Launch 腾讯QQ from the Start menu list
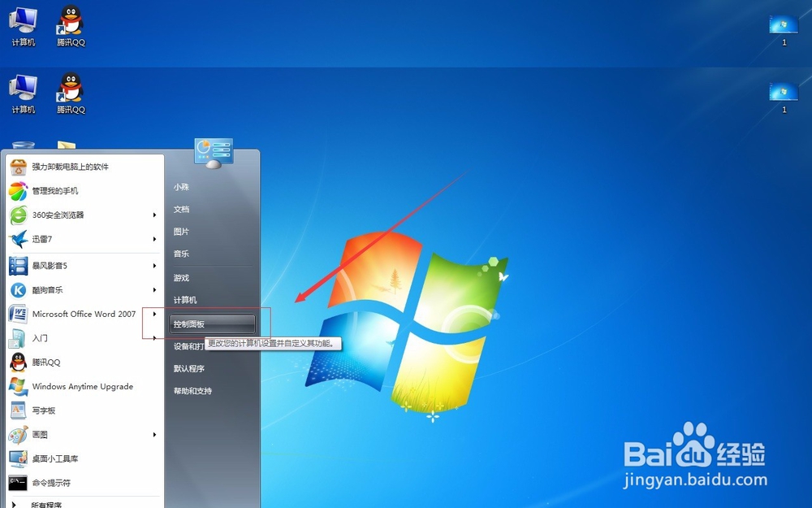Screen dimensions: 812x508 pos(83,363)
